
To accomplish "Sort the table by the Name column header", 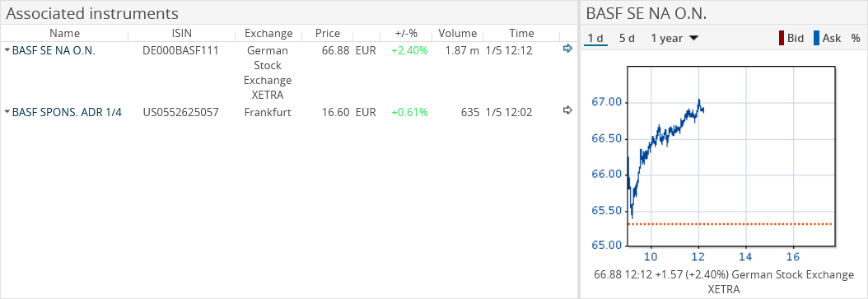I will point(64,33).
